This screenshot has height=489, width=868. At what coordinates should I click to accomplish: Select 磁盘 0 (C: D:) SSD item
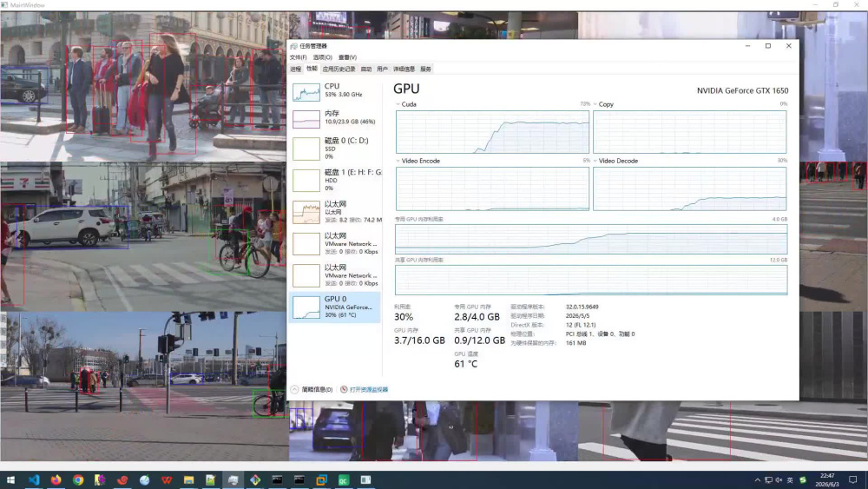coord(335,149)
